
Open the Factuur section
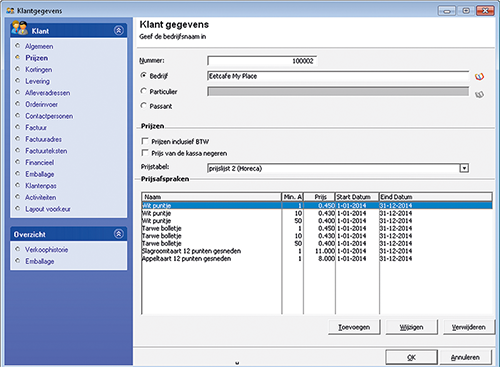(36, 128)
